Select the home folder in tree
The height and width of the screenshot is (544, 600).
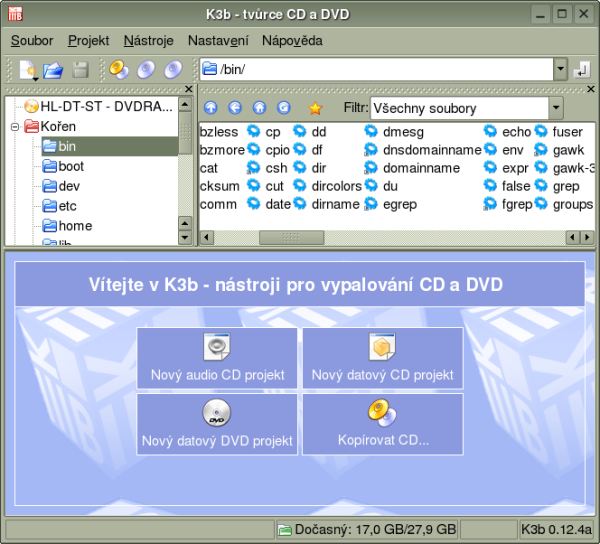click(67, 226)
